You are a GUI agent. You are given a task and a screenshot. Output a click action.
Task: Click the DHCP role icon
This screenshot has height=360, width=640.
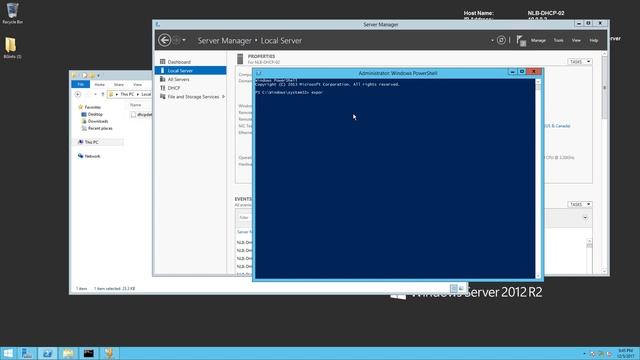(x=162, y=88)
